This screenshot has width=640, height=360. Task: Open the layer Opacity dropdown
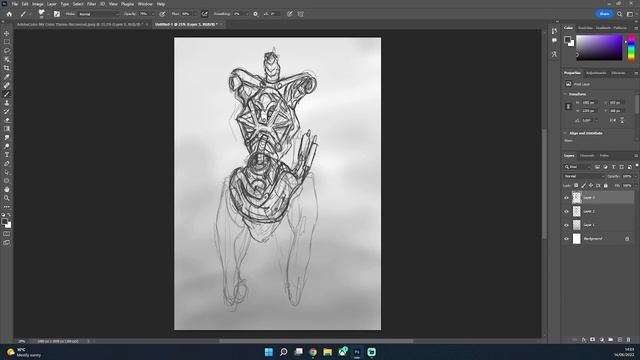[636, 176]
